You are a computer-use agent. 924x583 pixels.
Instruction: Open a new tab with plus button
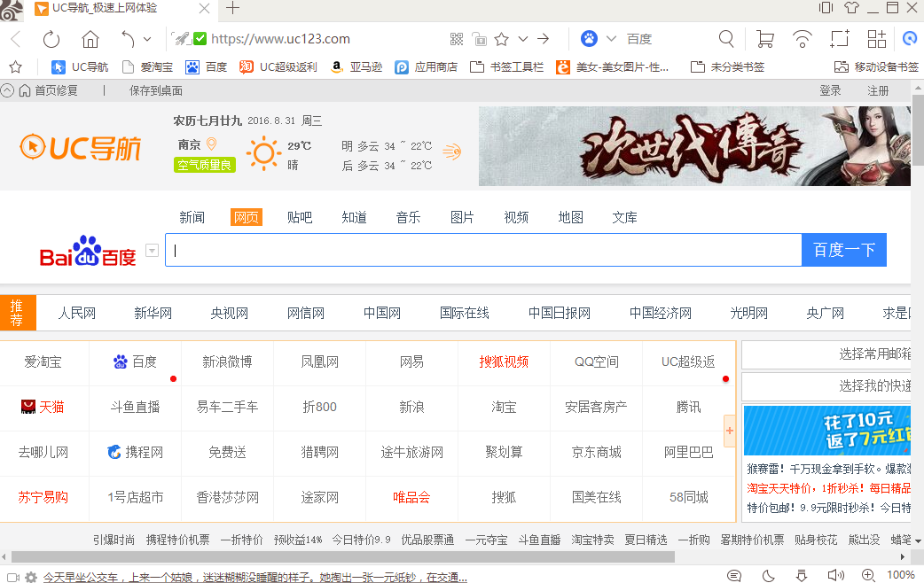coord(233,9)
